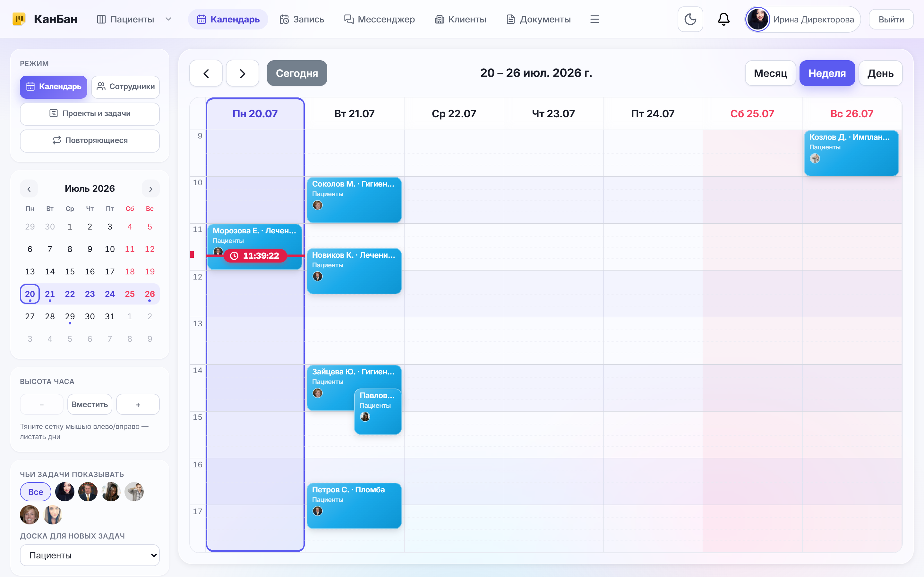Select the Сотрудники mode
The height and width of the screenshot is (577, 924).
click(126, 87)
